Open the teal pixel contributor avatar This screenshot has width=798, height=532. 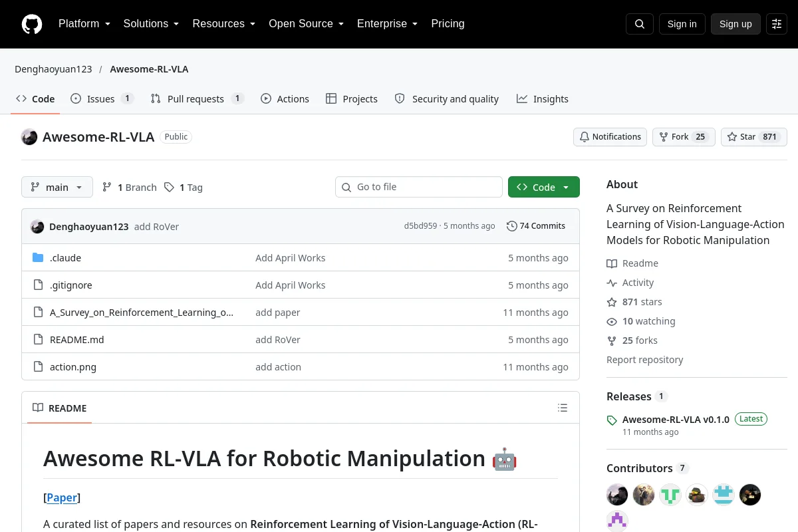[724, 495]
